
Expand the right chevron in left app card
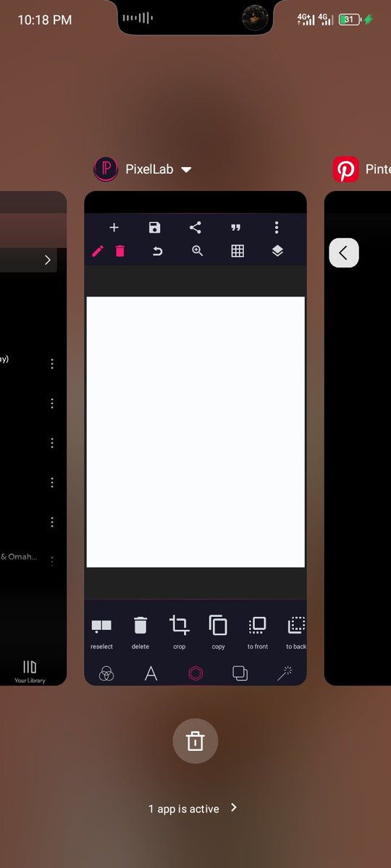point(48,260)
